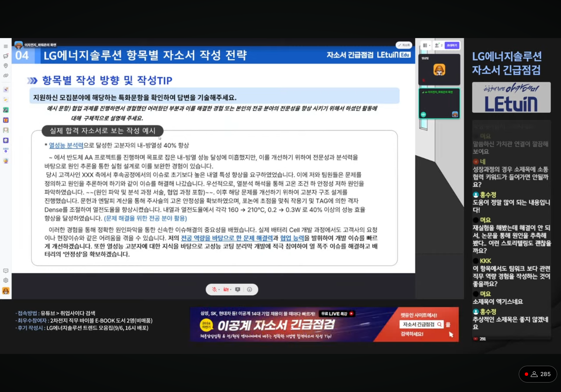Click the screen share monitor icon
Viewport: 561px width, 392px height.
238,290
